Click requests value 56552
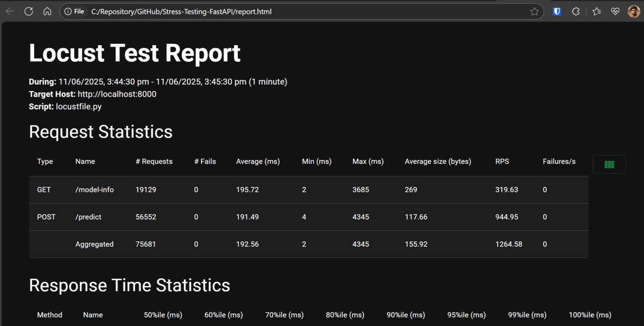Screen dimensions: 644x326 [146, 217]
